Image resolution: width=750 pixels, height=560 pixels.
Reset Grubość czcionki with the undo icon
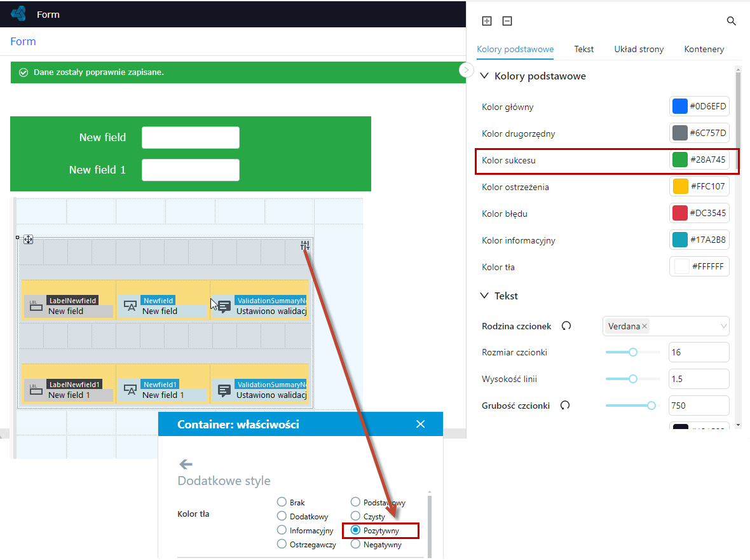click(x=565, y=406)
